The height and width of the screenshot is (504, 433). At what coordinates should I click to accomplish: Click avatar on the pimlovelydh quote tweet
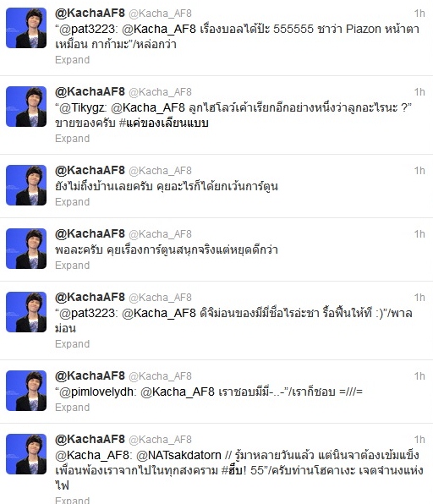coord(26,391)
